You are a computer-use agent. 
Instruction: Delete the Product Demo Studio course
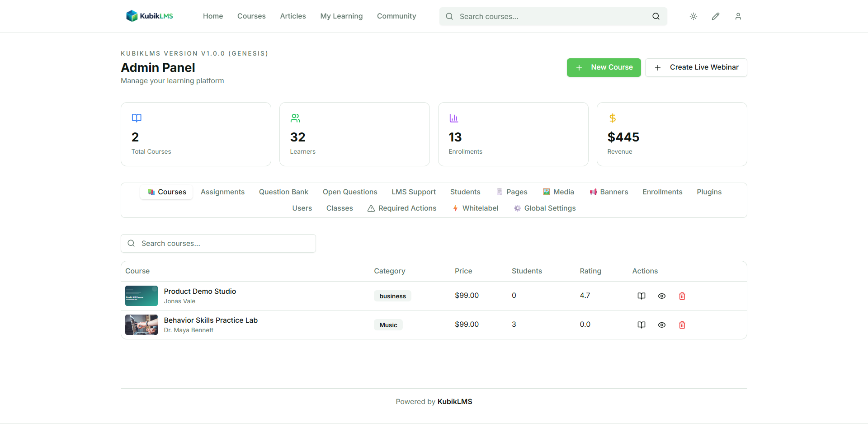coord(682,296)
